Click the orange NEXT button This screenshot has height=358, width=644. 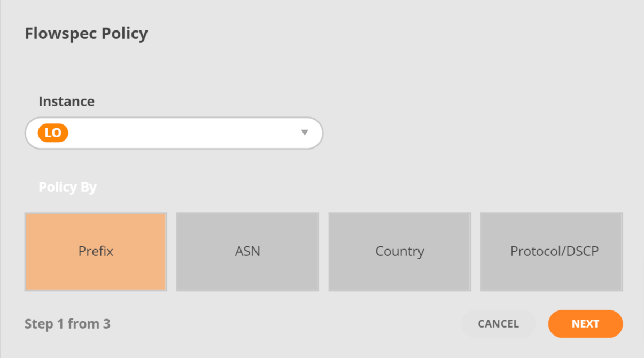(585, 324)
